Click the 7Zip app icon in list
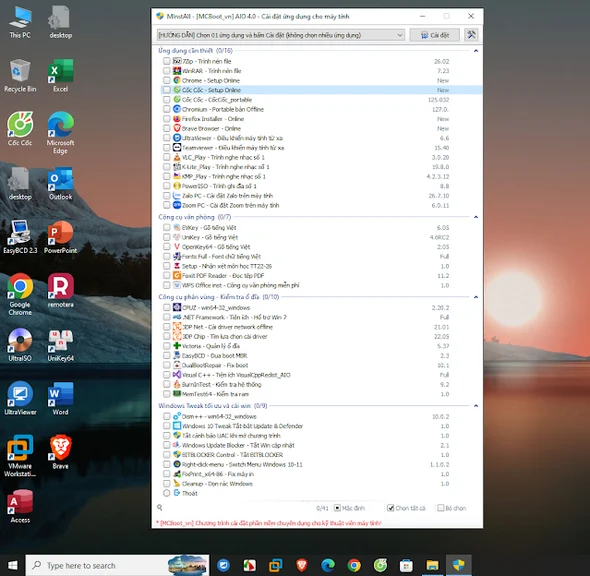 coord(177,61)
